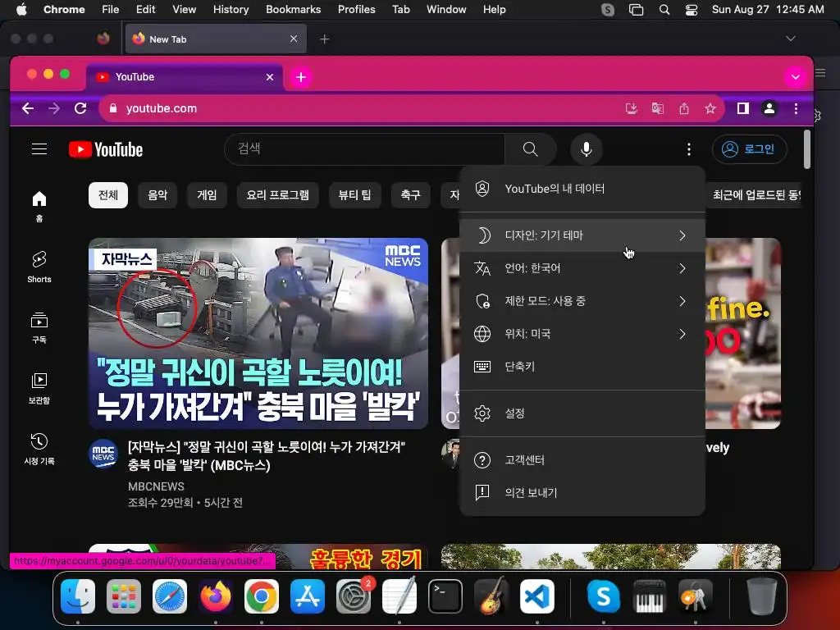The height and width of the screenshot is (630, 840).
Task: Select the 요리 프로그램 filter chip
Action: tap(277, 195)
